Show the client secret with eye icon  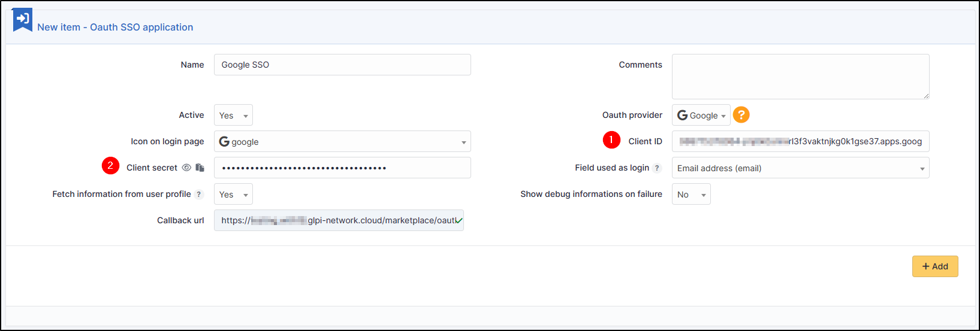[x=186, y=168]
